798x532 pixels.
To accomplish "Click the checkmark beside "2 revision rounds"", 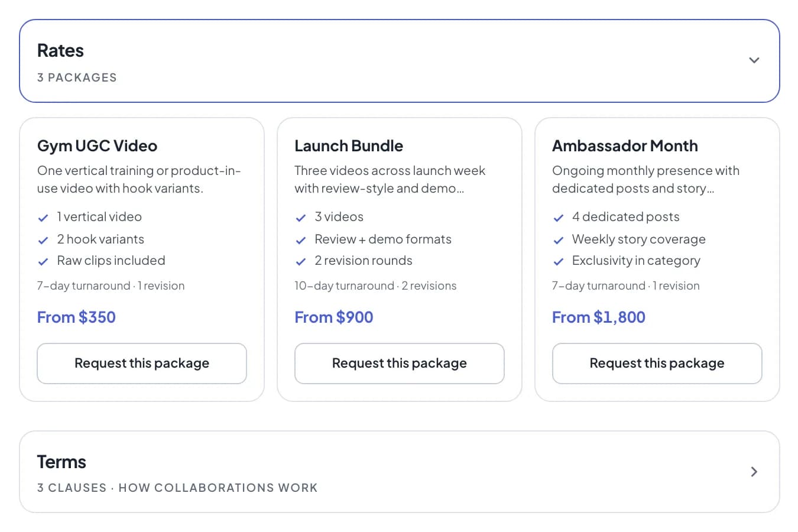I will (x=301, y=261).
